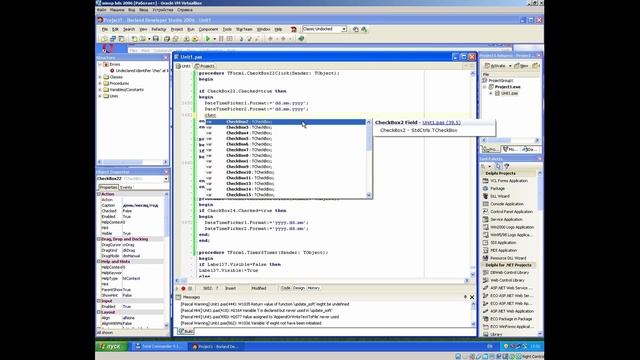The image size is (640, 360).
Task: Click the Code view tab under editor
Action: [285, 288]
